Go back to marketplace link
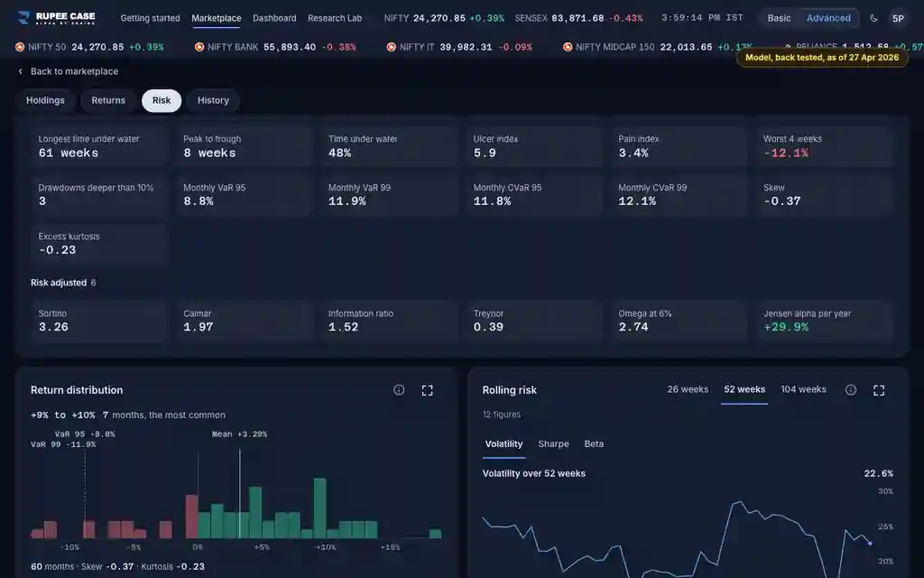The image size is (924, 578). [x=74, y=71]
